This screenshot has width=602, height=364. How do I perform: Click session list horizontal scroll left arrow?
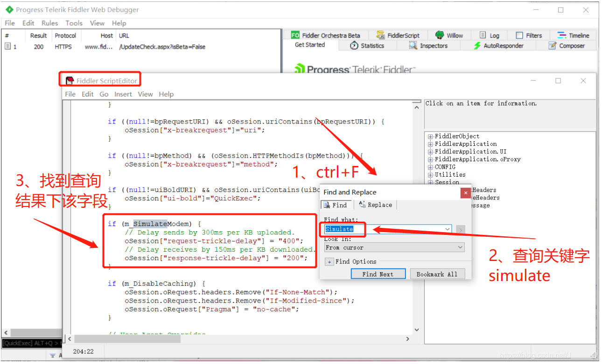(6, 332)
